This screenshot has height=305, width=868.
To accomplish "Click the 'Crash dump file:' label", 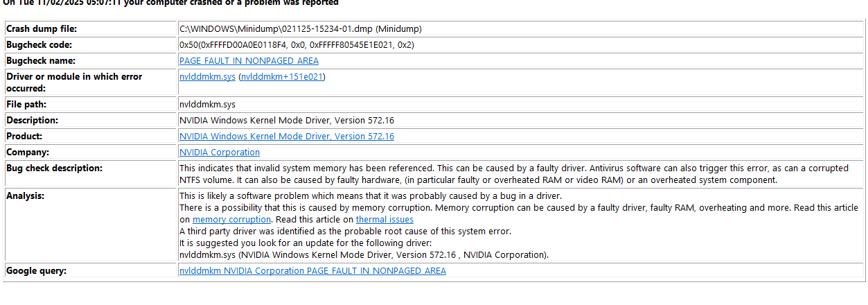I will pos(42,29).
